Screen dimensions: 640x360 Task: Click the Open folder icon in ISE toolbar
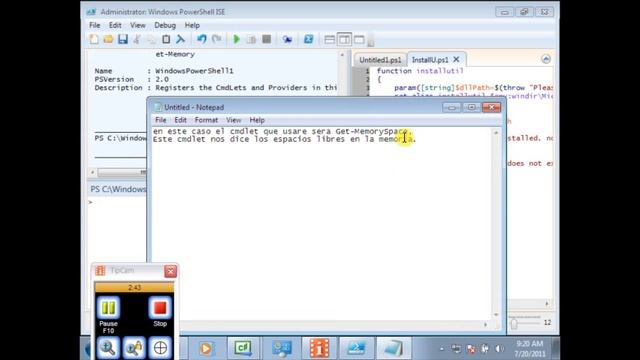tap(108, 39)
